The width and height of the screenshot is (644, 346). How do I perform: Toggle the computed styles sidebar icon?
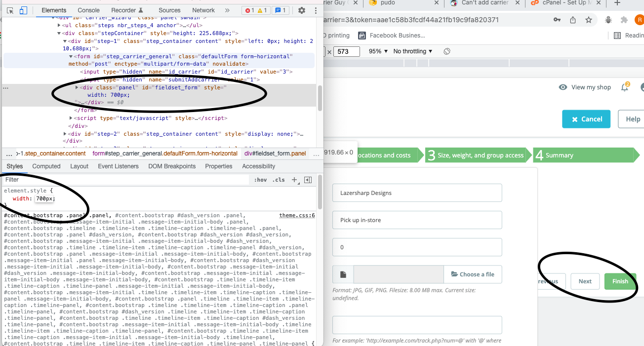(308, 180)
